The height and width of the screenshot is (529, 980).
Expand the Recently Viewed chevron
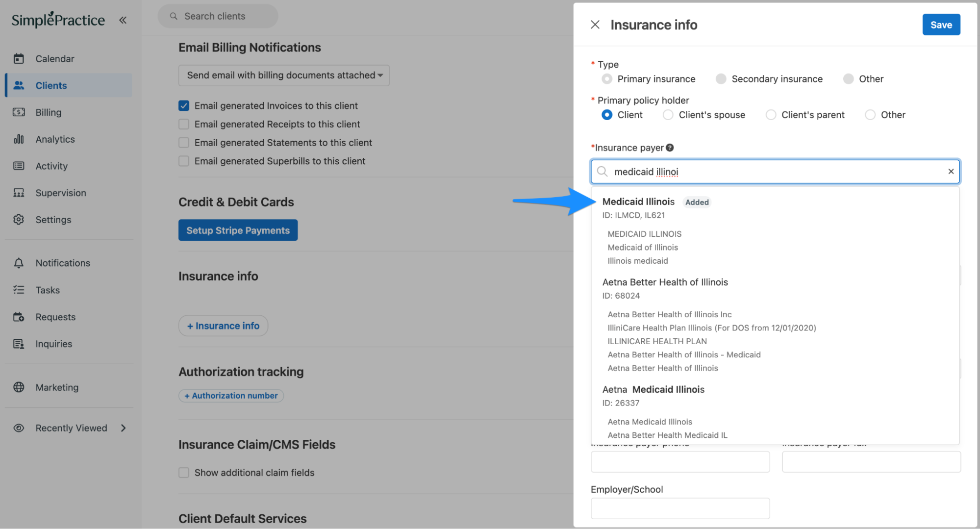pos(124,428)
